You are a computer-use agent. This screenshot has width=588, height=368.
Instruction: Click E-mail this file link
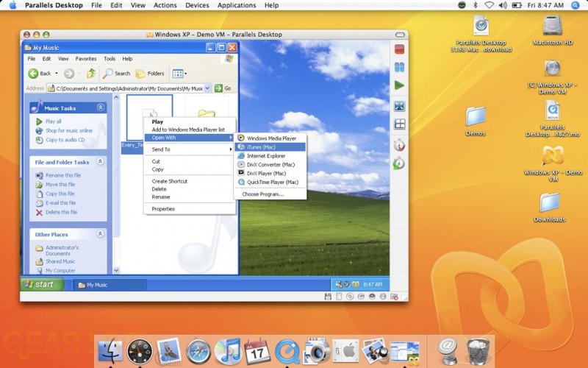coord(61,203)
